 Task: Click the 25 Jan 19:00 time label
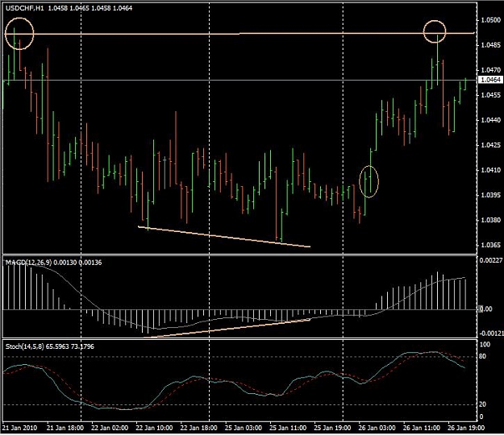332,429
